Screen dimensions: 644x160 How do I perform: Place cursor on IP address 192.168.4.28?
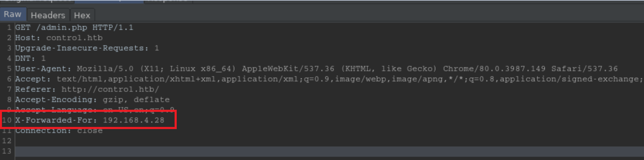coord(134,120)
